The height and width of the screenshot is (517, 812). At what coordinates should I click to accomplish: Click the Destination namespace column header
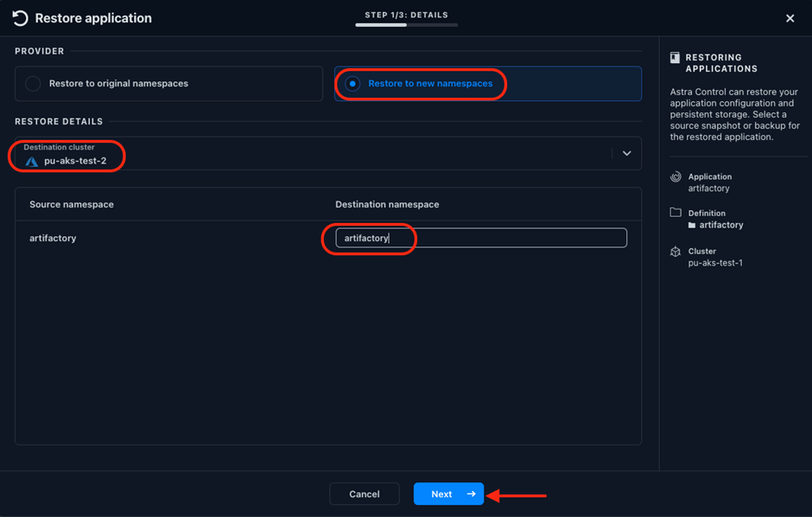(x=387, y=204)
